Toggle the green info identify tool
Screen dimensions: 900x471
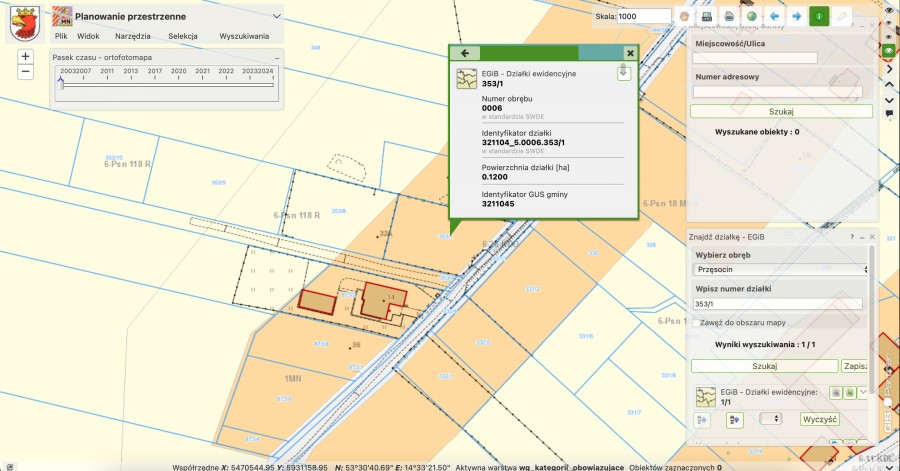pos(819,17)
